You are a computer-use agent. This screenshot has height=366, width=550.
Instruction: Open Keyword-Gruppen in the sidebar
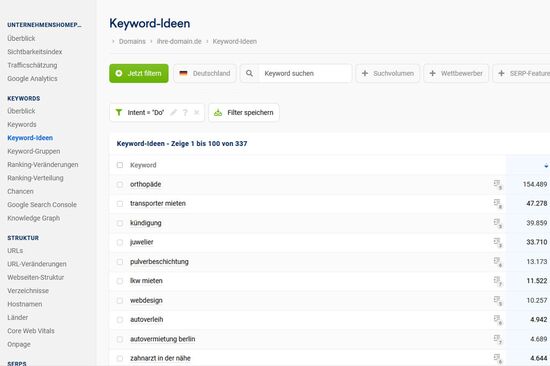pyautogui.click(x=34, y=151)
